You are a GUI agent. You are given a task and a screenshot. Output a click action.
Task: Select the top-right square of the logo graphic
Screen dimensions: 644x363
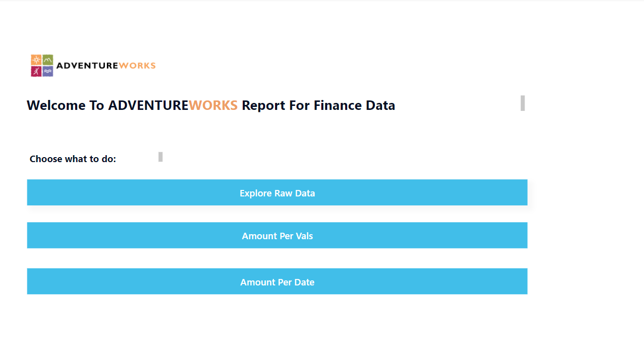47,60
